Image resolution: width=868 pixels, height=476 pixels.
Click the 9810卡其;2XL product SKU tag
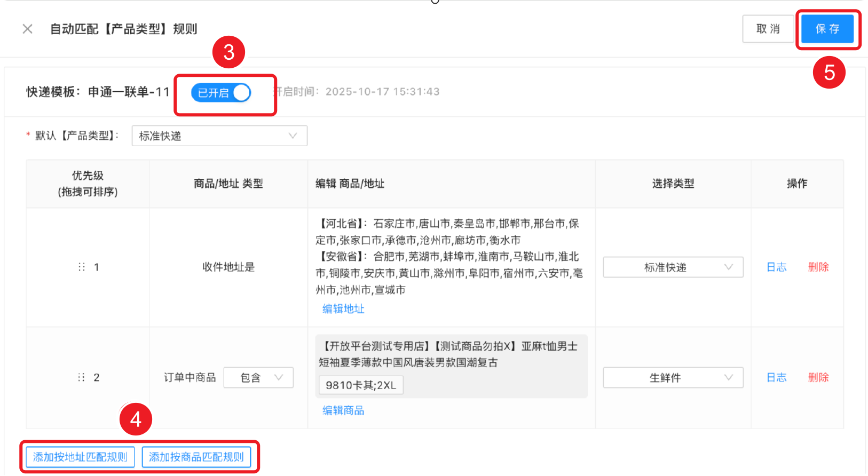[x=361, y=385]
